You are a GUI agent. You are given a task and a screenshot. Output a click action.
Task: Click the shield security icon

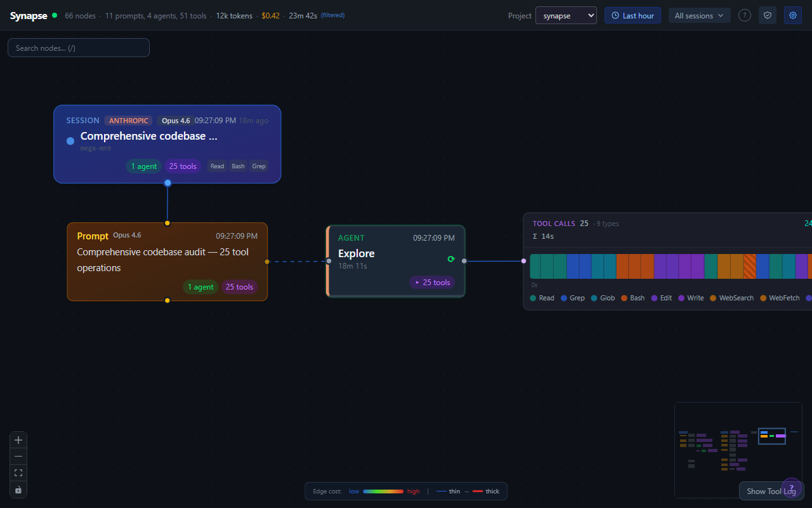pyautogui.click(x=768, y=15)
